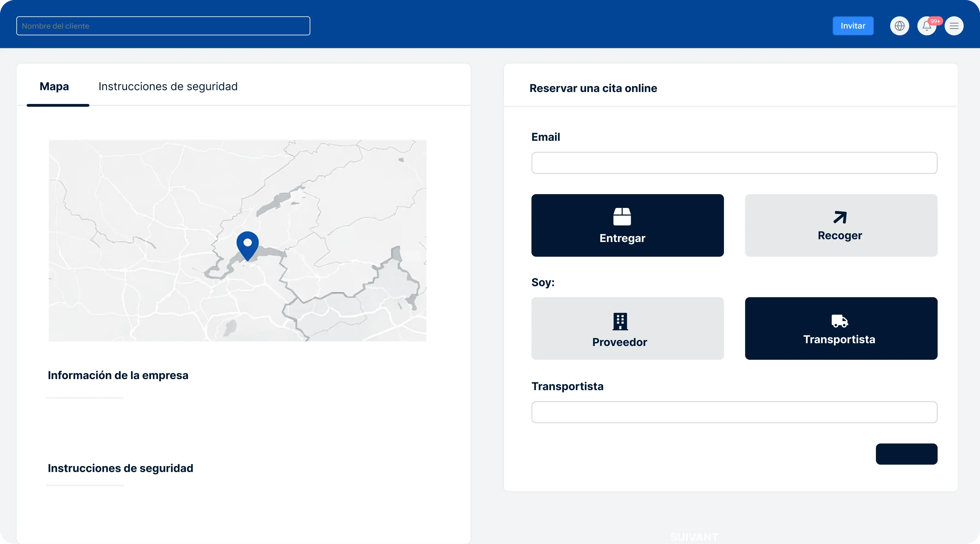
Task: Click the Transportista text input field
Action: coord(734,412)
